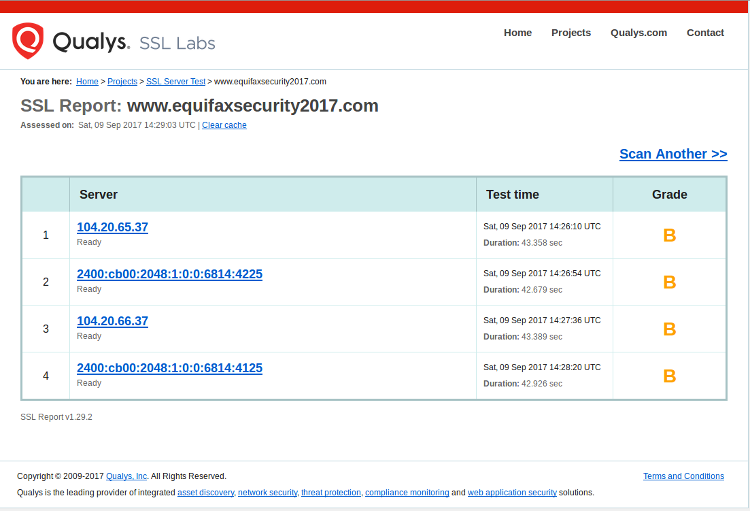
Task: Click the asset discovery footer link
Action: (206, 492)
